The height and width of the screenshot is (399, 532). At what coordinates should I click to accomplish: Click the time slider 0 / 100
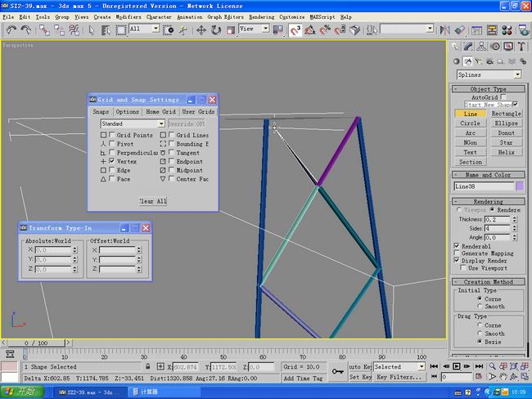pyautogui.click(x=36, y=343)
